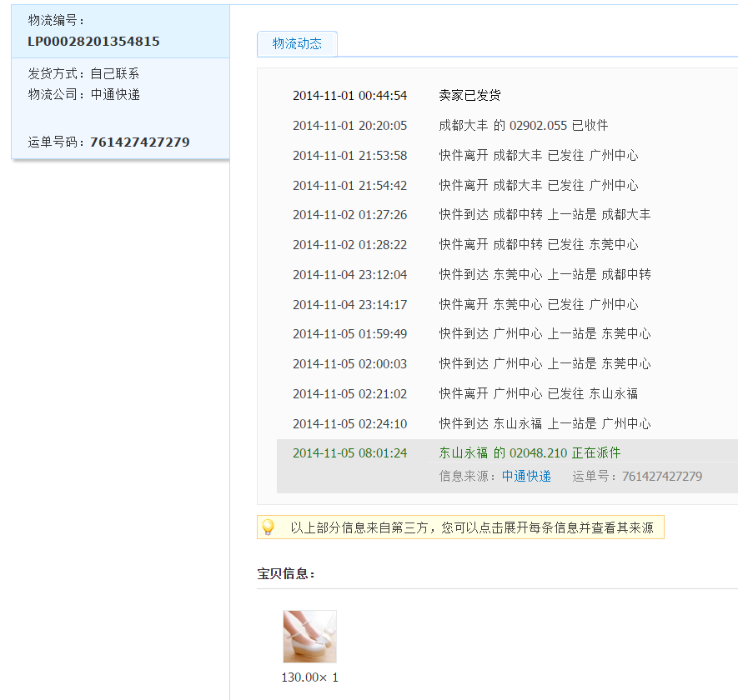The width and height of the screenshot is (738, 700).
Task: Click the lightbulb tip icon
Action: (268, 527)
